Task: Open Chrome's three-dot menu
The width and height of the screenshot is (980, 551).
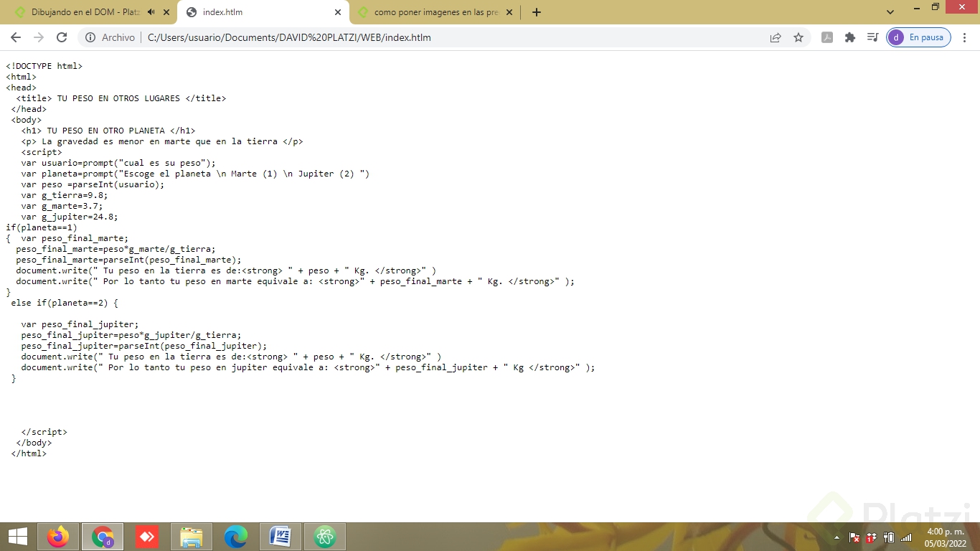Action: click(965, 37)
